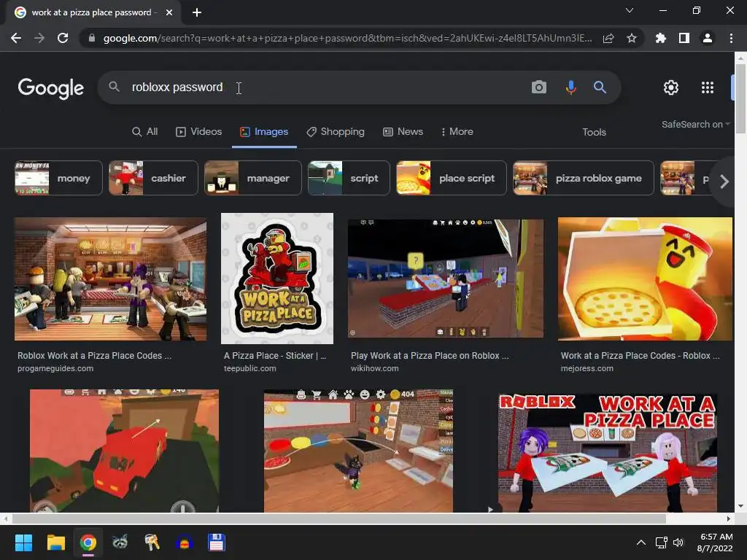Screen dimensions: 747x560
Task: Open the Chrome extensions puzzle icon
Action: pyautogui.click(x=660, y=38)
